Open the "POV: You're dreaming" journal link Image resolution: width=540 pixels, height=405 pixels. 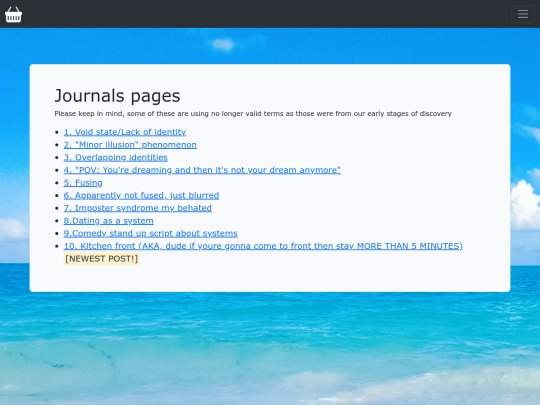tap(202, 170)
